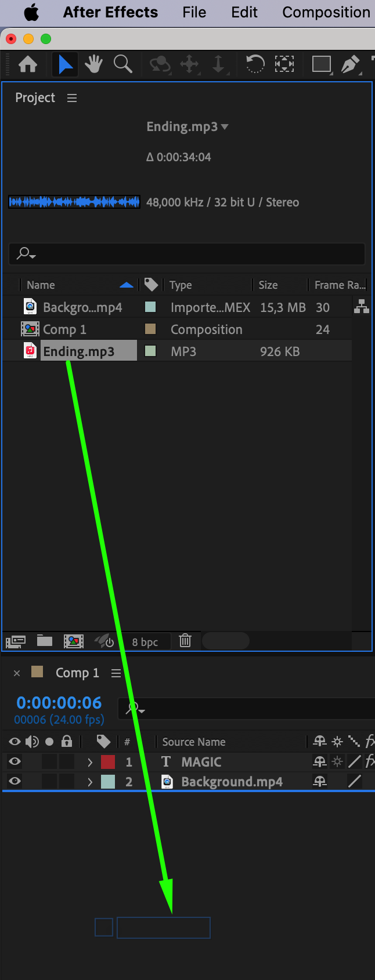Click the 8 bpc color depth button
Image resolution: width=375 pixels, height=980 pixels.
(x=145, y=642)
